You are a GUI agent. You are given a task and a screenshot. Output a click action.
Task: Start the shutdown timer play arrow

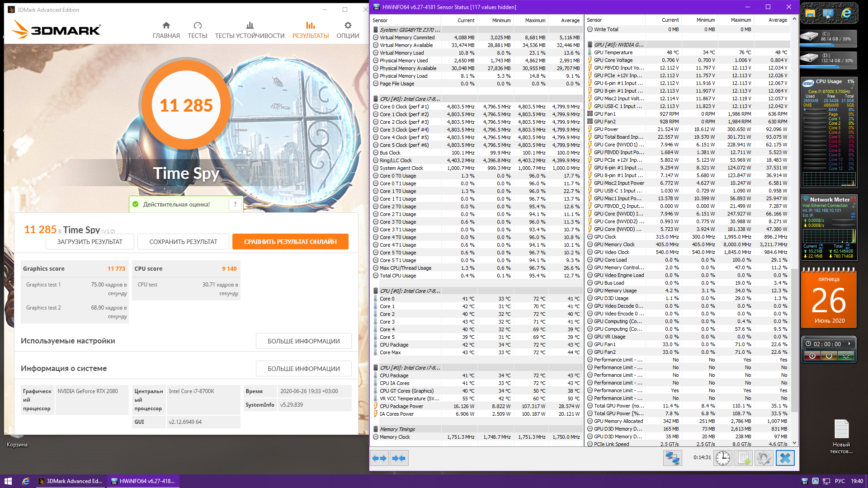pos(849,344)
